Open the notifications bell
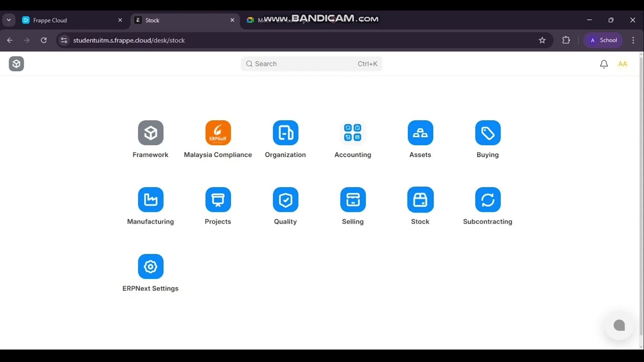 604,64
